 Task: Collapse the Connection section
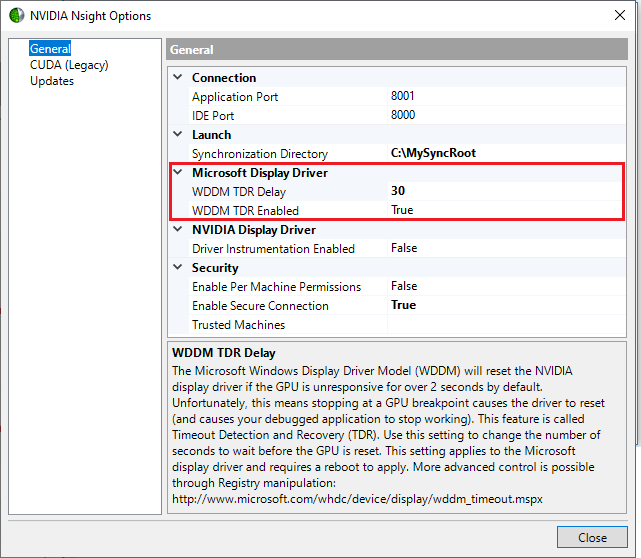(177, 77)
